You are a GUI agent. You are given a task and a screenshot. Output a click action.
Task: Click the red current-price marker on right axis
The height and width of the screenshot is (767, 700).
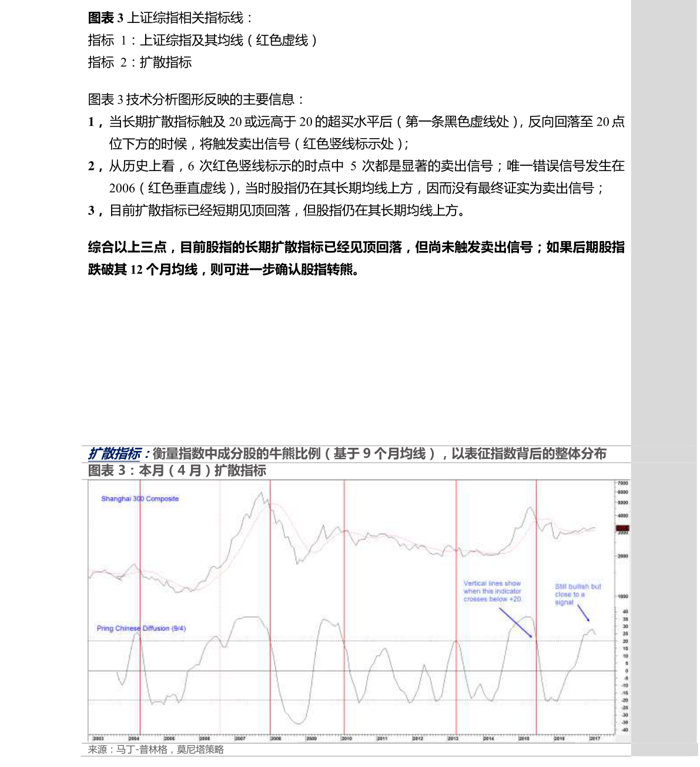pyautogui.click(x=622, y=529)
